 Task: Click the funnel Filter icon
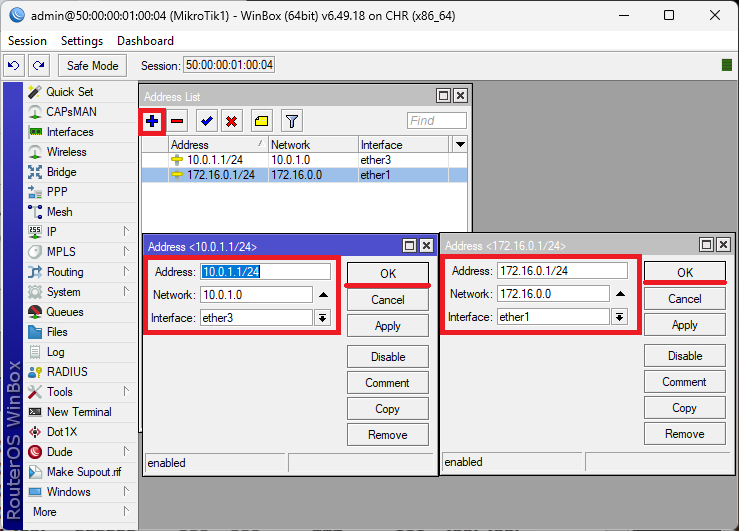point(291,121)
